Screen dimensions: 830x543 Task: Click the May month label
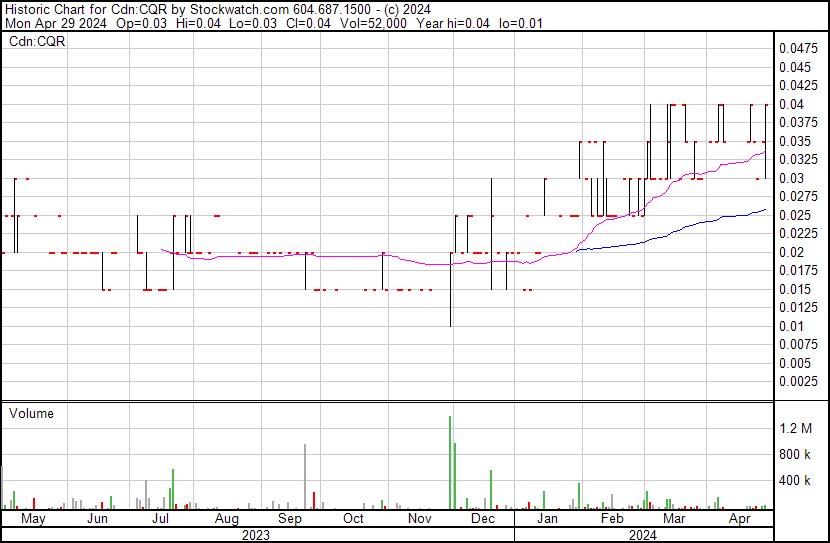[33, 519]
